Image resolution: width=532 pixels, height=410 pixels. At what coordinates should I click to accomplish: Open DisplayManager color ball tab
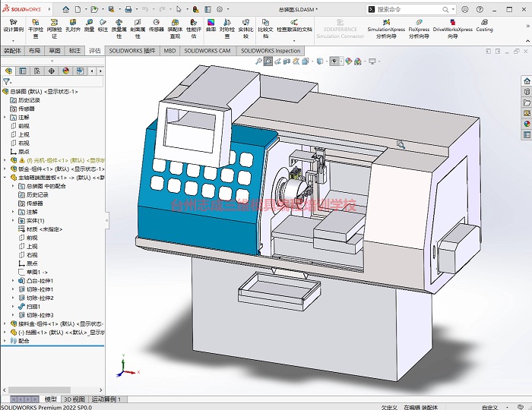[65, 71]
